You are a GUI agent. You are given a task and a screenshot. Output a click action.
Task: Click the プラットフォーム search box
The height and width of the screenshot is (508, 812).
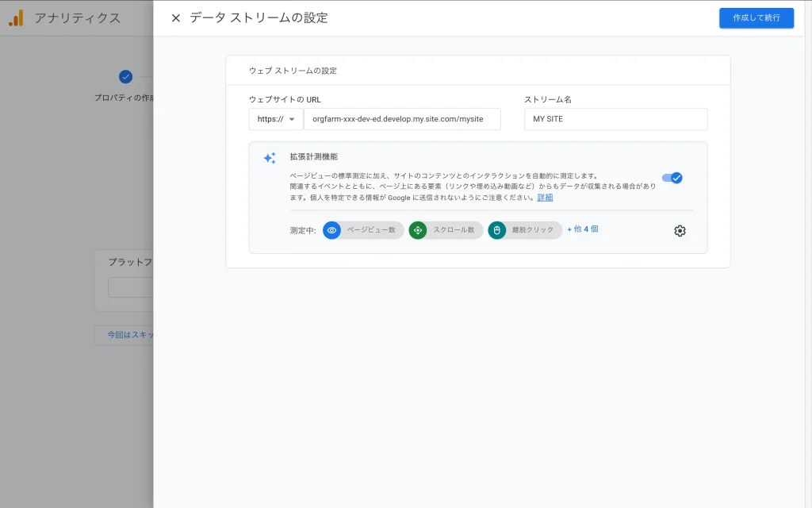tap(131, 287)
